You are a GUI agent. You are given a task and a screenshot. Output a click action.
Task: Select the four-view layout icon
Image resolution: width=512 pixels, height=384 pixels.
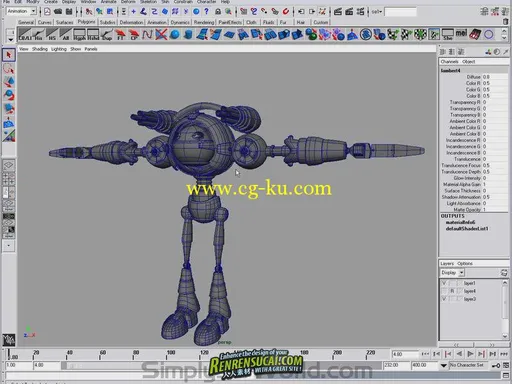(9, 179)
